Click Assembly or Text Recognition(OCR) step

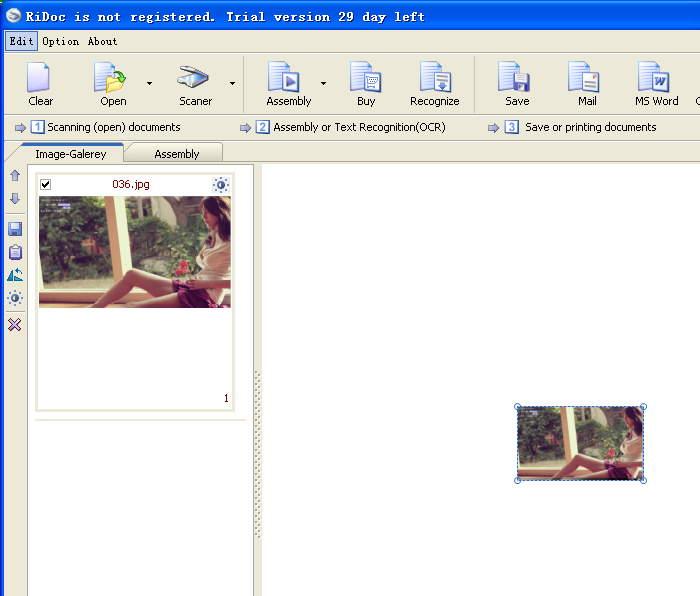tap(358, 128)
